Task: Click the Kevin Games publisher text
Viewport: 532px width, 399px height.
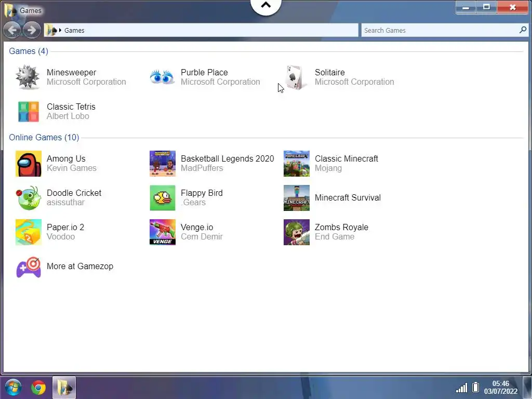Action: (x=72, y=168)
